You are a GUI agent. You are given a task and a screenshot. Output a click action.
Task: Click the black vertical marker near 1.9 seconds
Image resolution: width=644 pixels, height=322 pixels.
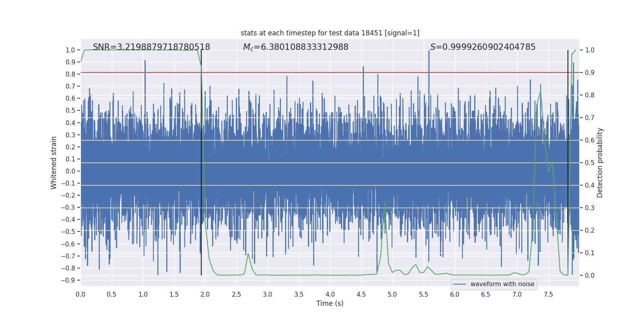tap(201, 161)
